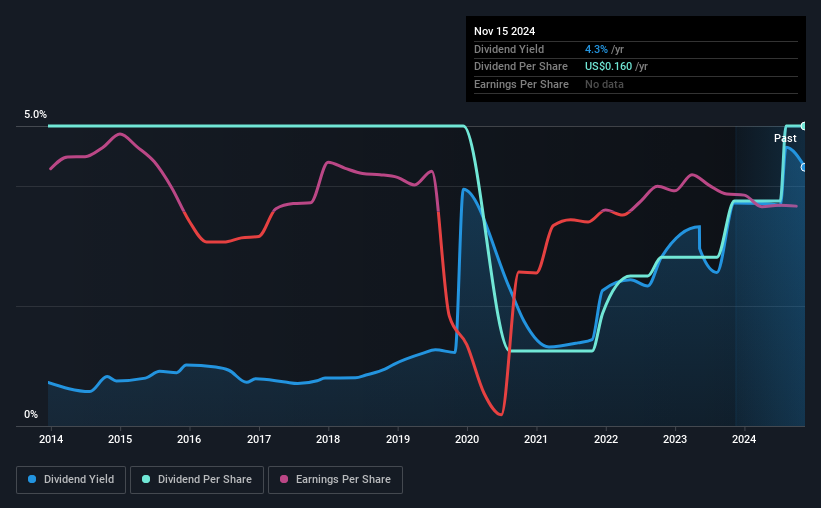The image size is (821, 508).
Task: Click the 2017 x-axis label
Action: click(259, 439)
